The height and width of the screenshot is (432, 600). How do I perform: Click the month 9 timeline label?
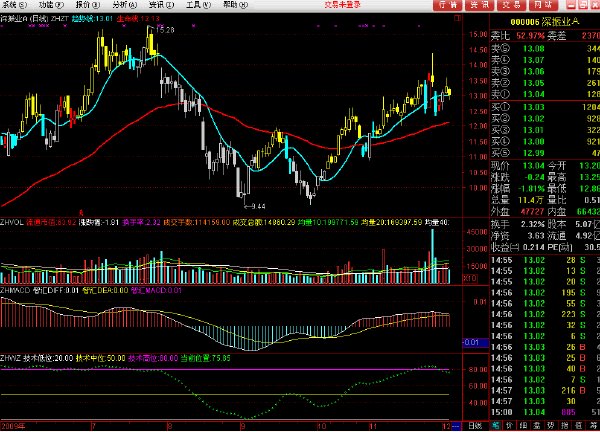242,425
